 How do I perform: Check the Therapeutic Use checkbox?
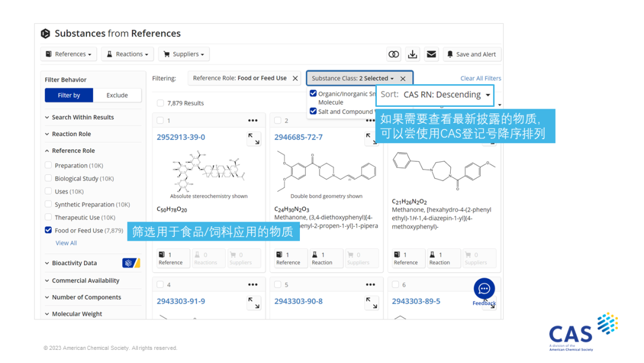[x=48, y=217]
